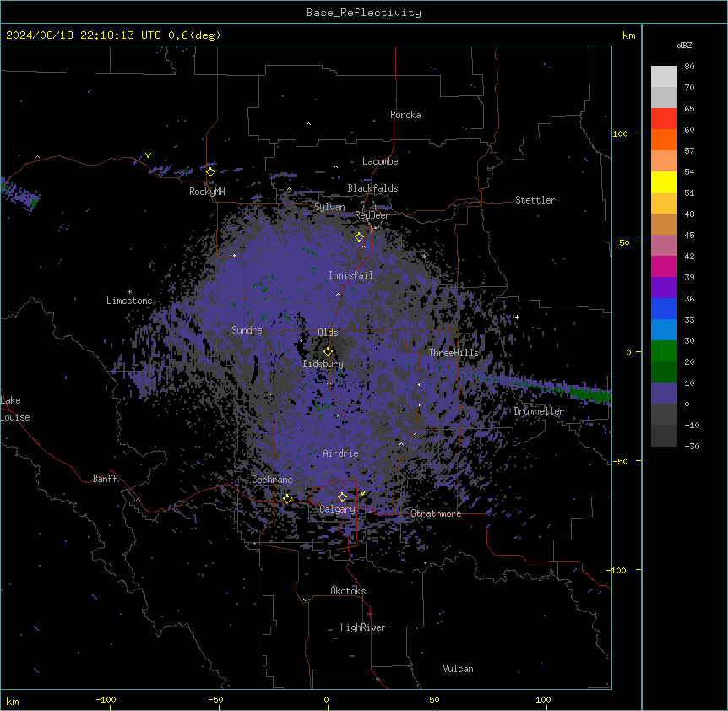
Task: Click the ThreeHills label
Action: (454, 353)
